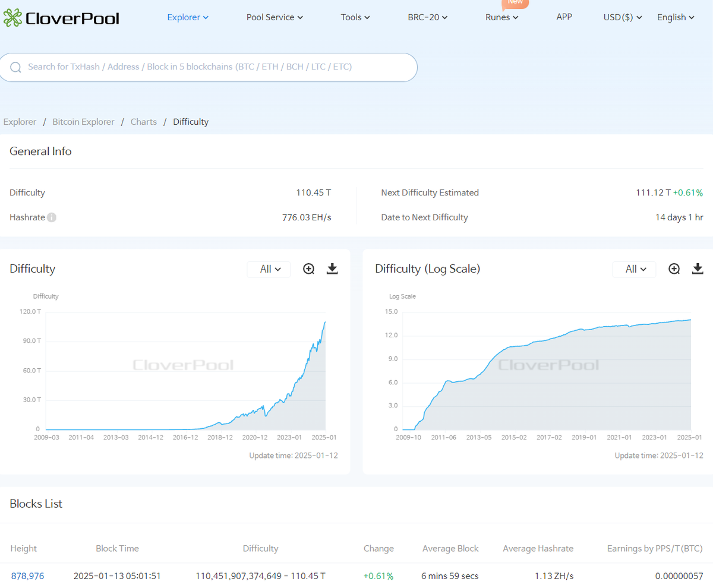Change the USD($) currency selector

pos(623,17)
